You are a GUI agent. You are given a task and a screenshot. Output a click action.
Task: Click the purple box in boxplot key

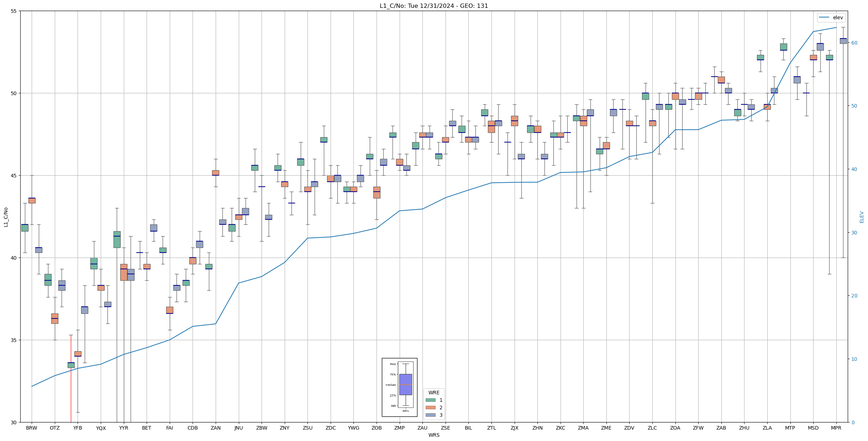pos(405,384)
